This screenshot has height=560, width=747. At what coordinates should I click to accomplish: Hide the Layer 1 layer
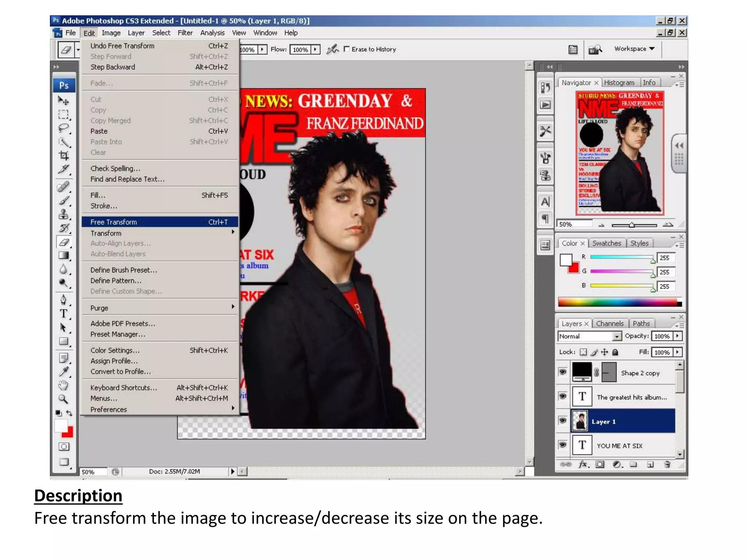pyautogui.click(x=563, y=421)
